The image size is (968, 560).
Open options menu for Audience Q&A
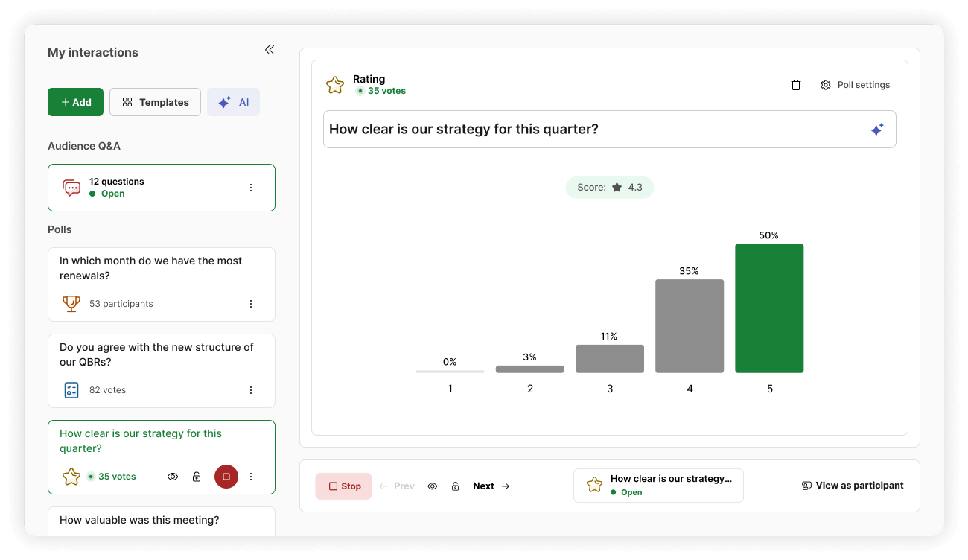coord(251,188)
